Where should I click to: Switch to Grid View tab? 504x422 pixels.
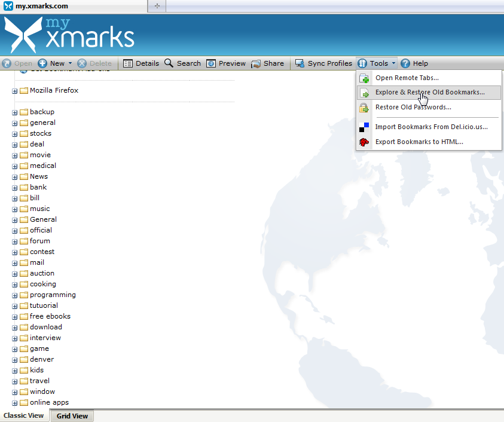(72, 416)
